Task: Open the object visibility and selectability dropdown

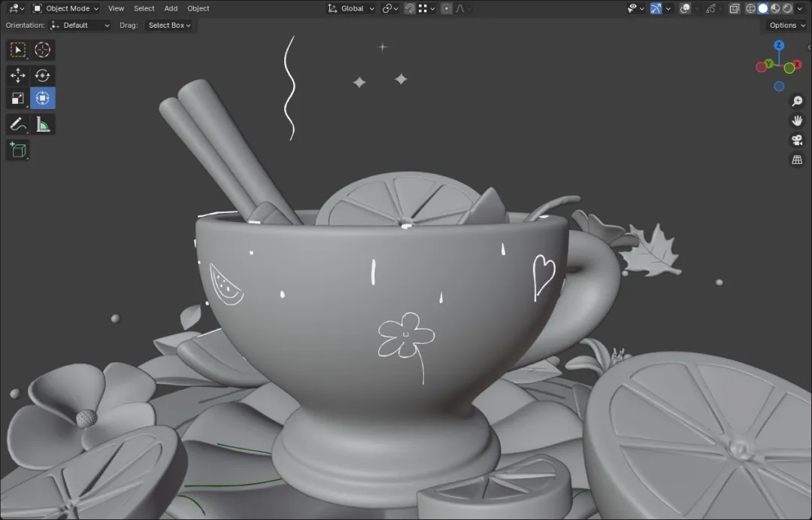Action: (635, 8)
